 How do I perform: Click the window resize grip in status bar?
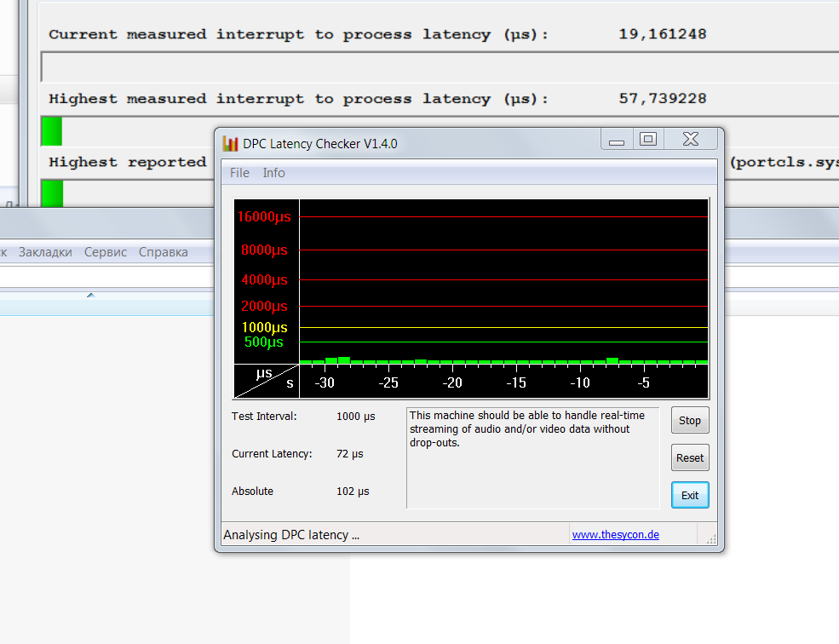[710, 538]
